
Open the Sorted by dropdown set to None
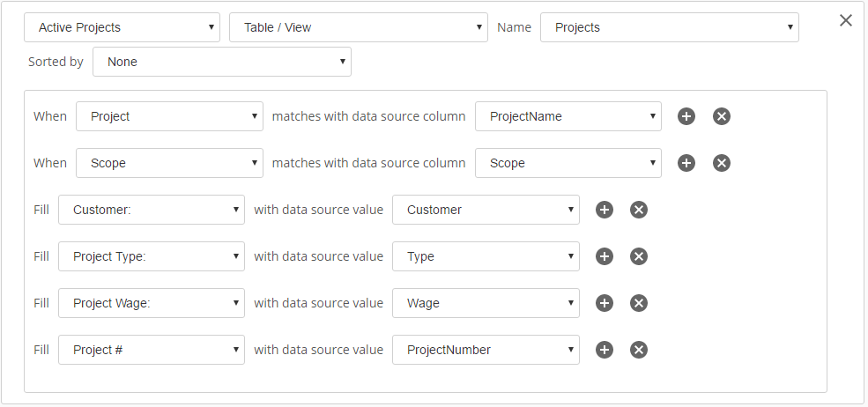point(221,62)
